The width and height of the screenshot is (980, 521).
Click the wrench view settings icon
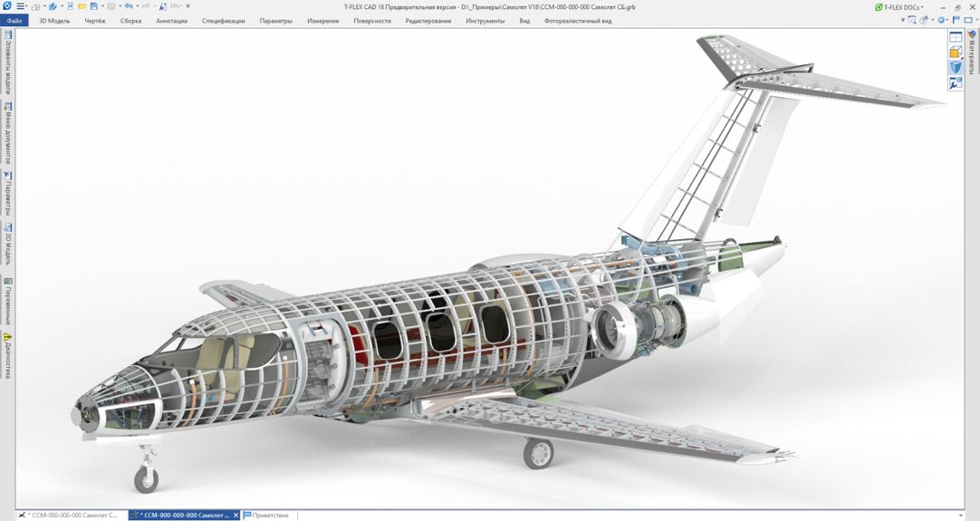point(956,83)
